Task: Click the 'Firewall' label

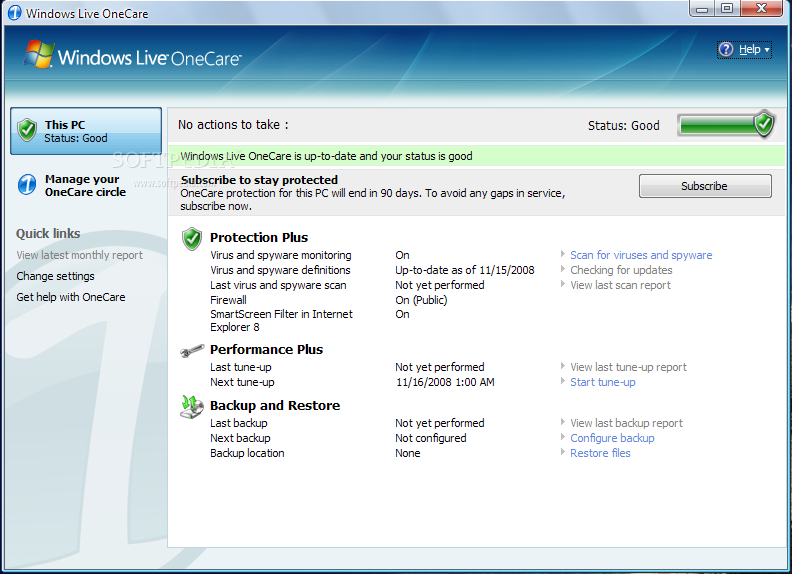Action: coord(228,300)
